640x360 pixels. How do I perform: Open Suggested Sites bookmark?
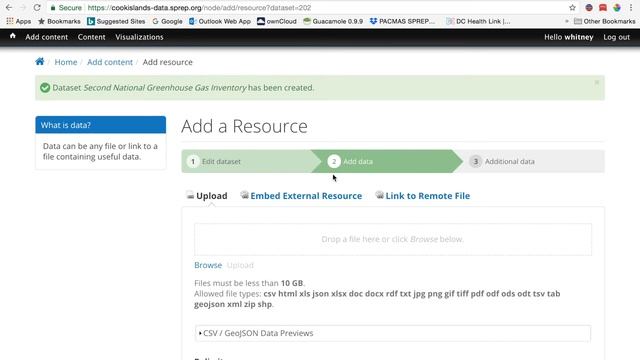click(116, 21)
